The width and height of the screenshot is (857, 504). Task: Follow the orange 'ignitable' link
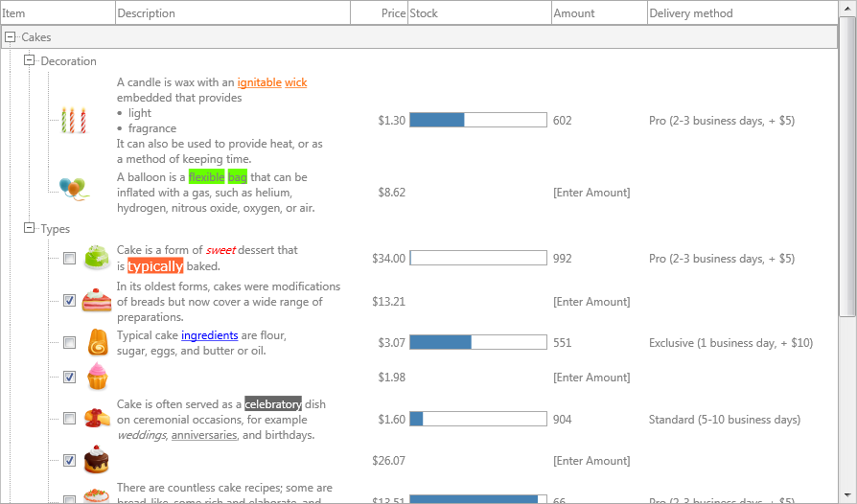[x=259, y=82]
